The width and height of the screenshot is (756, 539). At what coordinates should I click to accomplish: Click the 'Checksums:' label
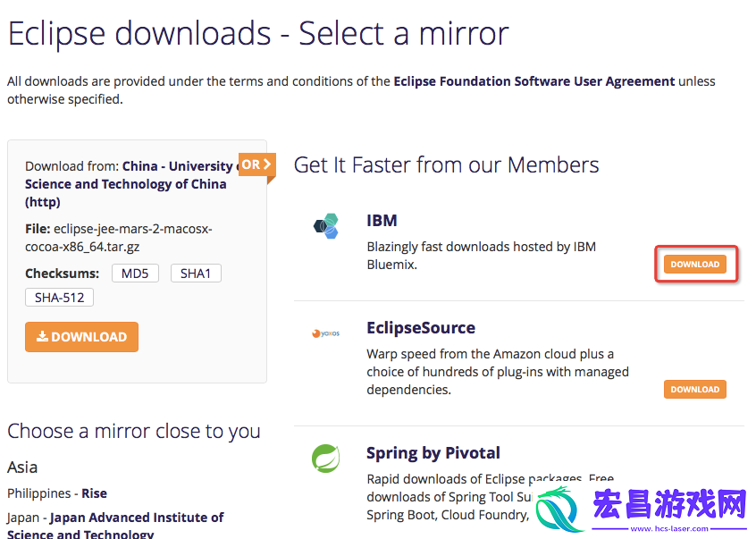(63, 274)
